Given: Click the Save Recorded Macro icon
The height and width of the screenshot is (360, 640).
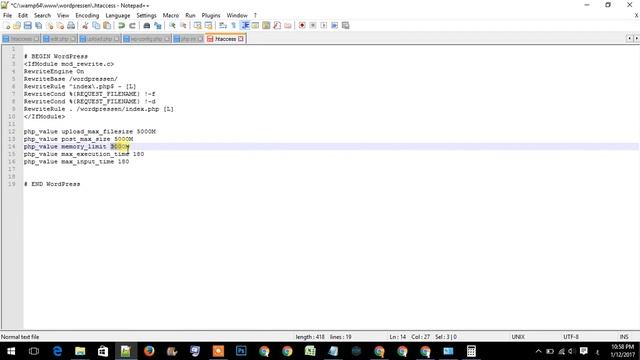Looking at the screenshot, I should pos(345,26).
